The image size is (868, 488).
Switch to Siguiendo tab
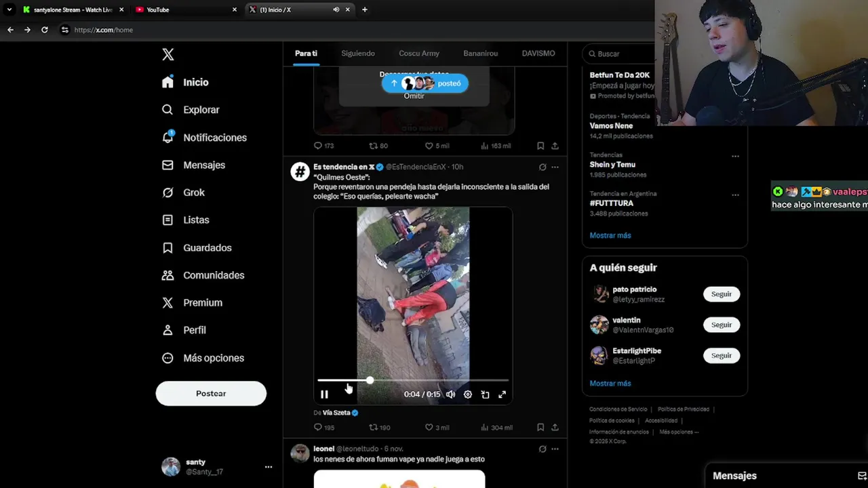point(358,54)
